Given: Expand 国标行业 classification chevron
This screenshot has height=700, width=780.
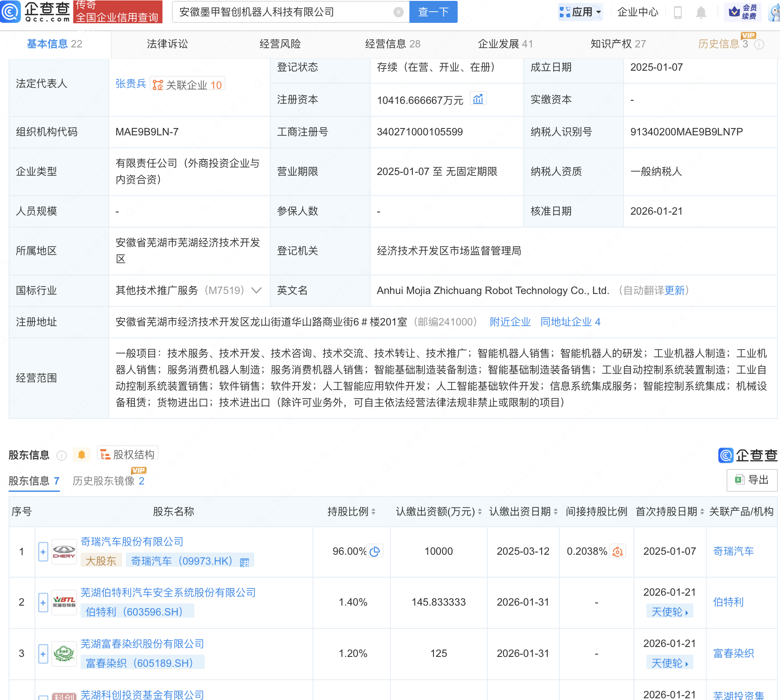Looking at the screenshot, I should click(256, 291).
